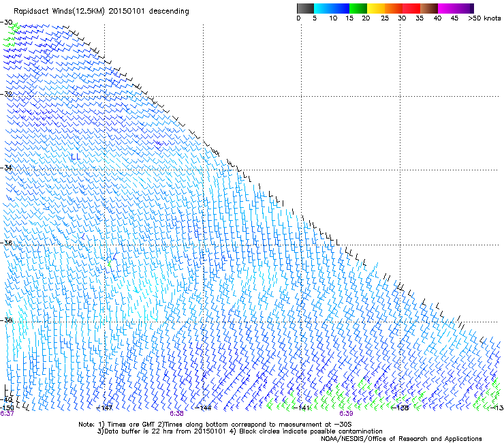Click the '-34' latitude label
504x443 pixels.
click(6, 168)
